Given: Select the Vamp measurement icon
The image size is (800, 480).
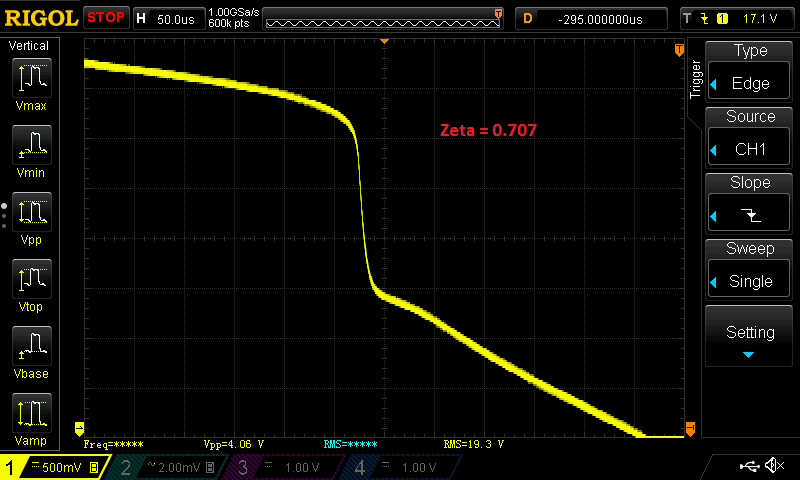Looking at the screenshot, I should coord(32,413).
